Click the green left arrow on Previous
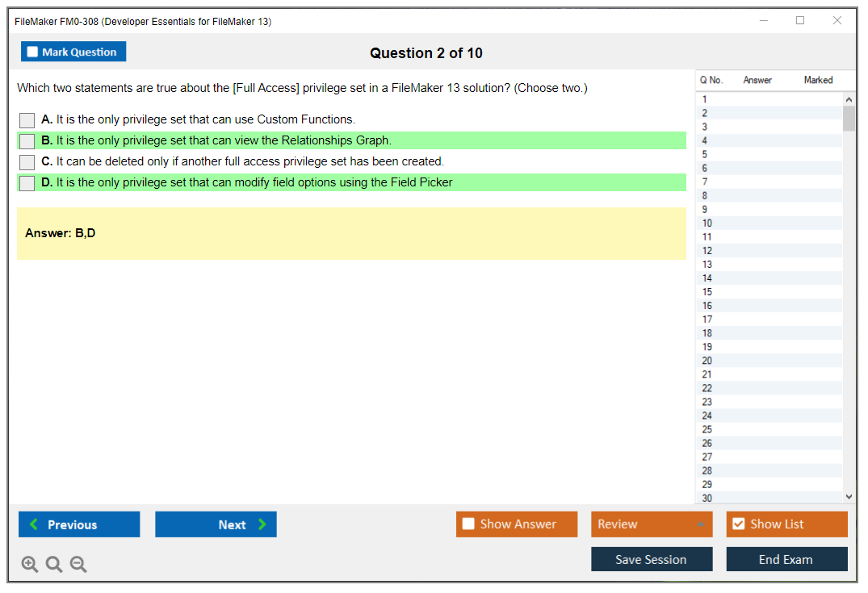Viewport: 868px width, 593px height. point(34,524)
